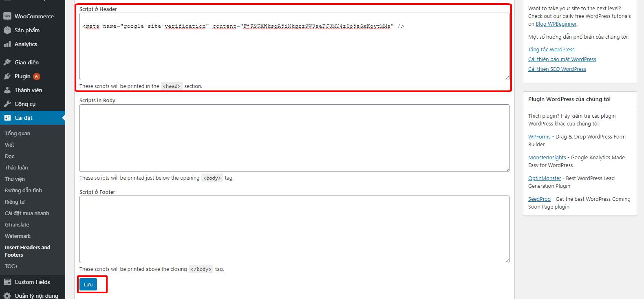Open the SeedProd plugin link
The image size is (644, 299).
pos(539,199)
